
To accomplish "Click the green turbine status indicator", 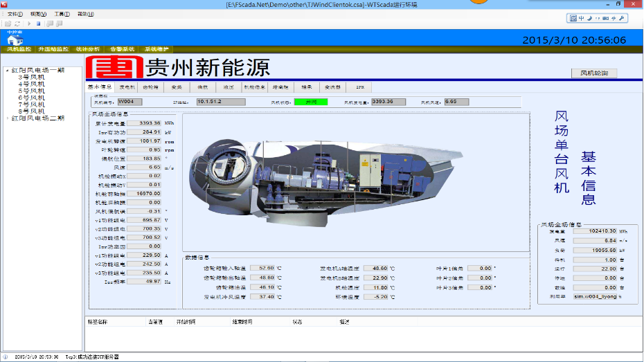I will 311,102.
